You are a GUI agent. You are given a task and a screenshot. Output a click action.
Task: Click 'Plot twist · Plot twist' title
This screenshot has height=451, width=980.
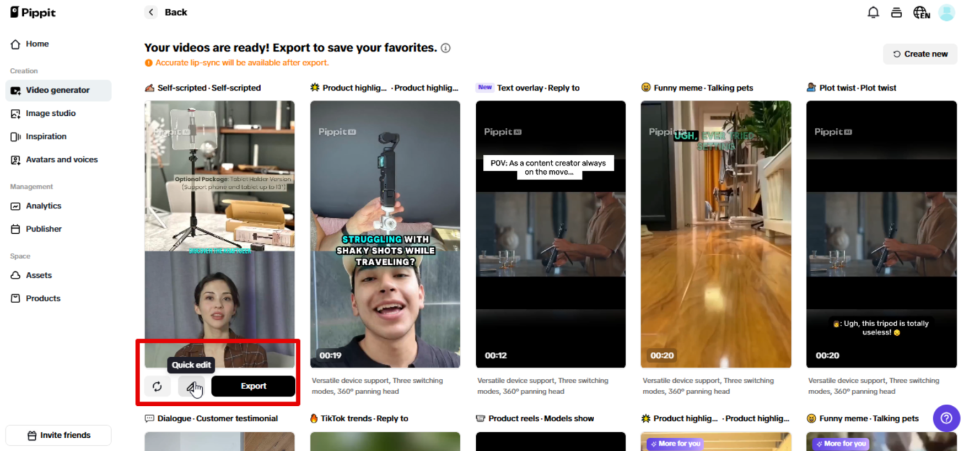coord(858,88)
